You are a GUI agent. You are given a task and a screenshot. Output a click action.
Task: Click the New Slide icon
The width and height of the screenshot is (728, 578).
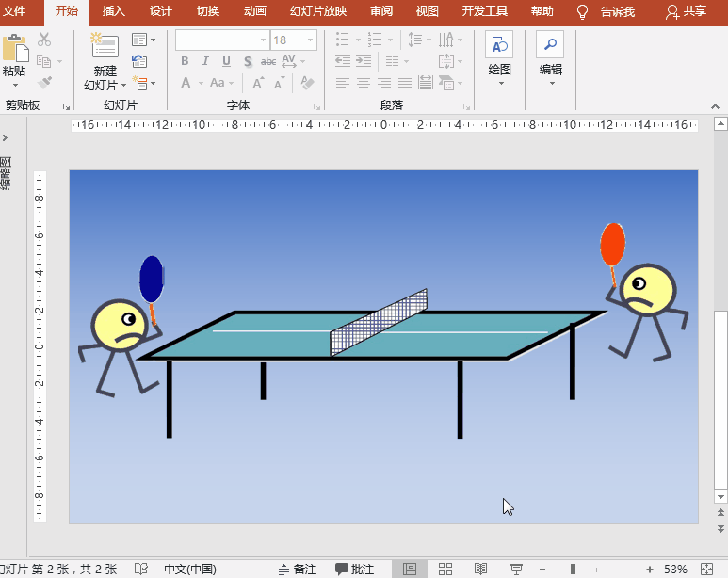[105, 45]
